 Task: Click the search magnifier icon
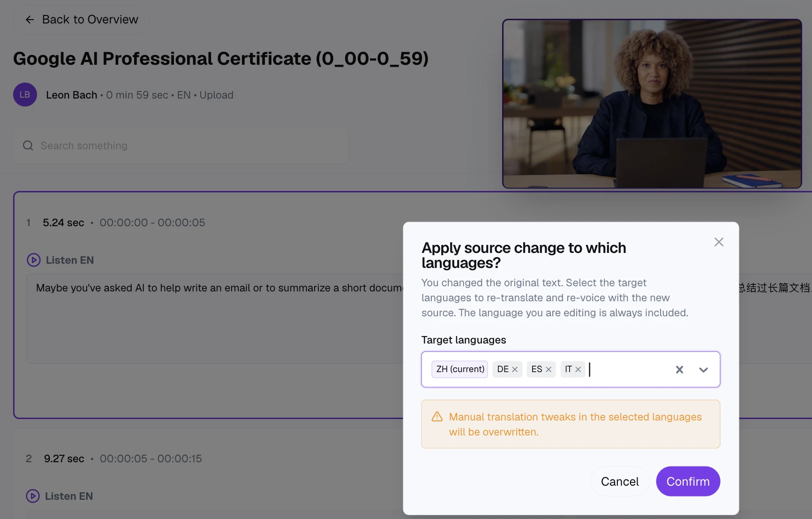coord(28,145)
